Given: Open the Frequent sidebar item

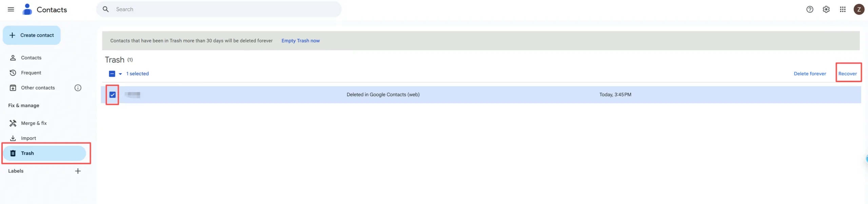Looking at the screenshot, I should [x=44, y=73].
